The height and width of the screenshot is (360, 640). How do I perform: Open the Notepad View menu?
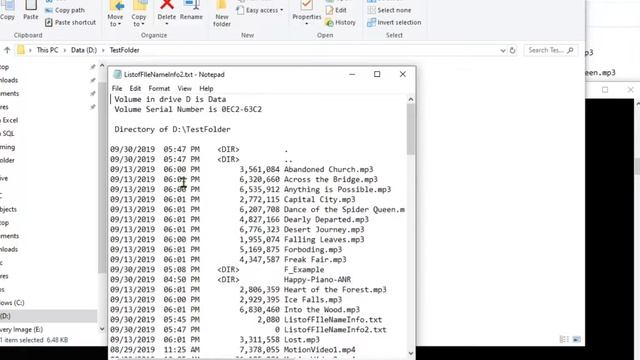tap(184, 88)
